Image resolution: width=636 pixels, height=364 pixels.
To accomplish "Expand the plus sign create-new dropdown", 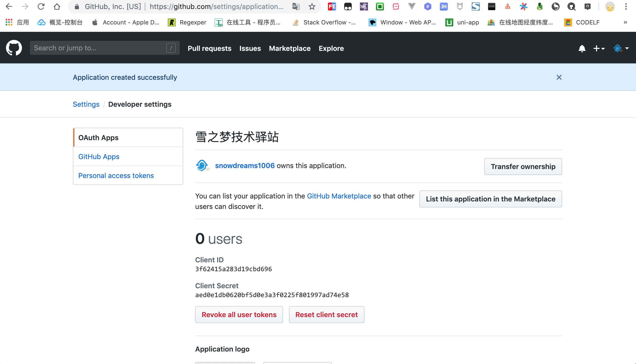I will click(599, 48).
